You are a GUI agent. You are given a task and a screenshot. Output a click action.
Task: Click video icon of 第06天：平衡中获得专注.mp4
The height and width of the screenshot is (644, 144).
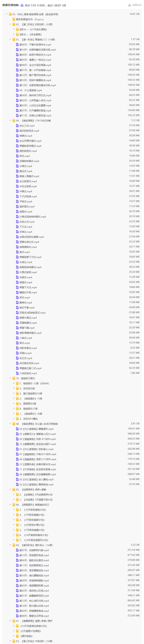[x=17, y=45]
